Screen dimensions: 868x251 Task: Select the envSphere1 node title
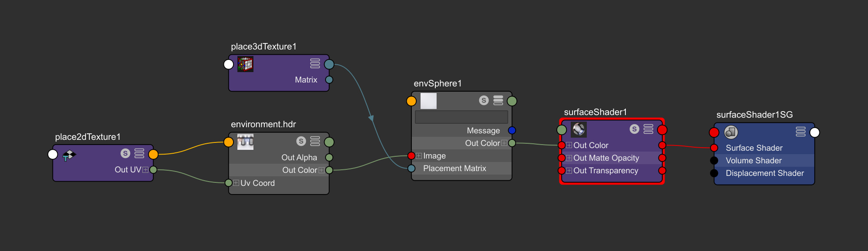pyautogui.click(x=438, y=83)
